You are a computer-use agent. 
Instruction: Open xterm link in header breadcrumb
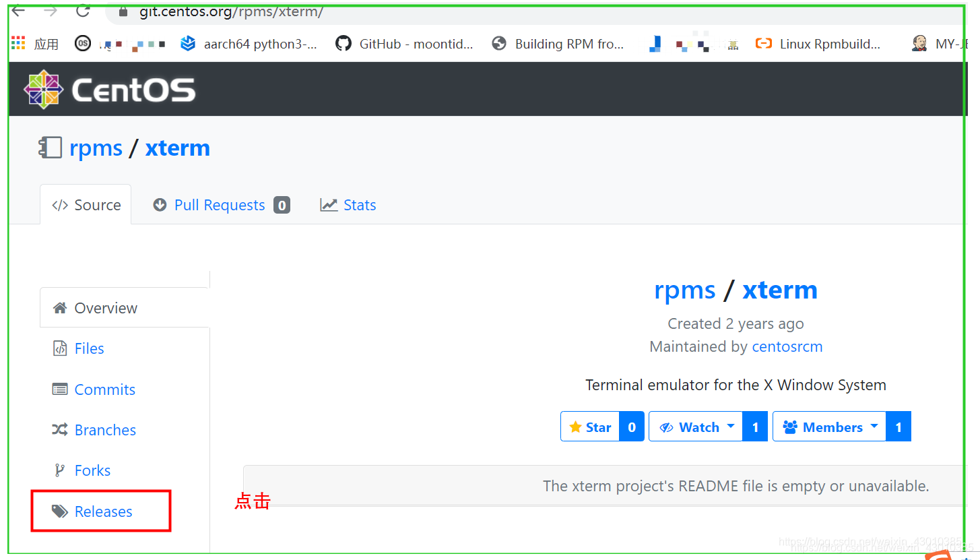click(x=177, y=148)
